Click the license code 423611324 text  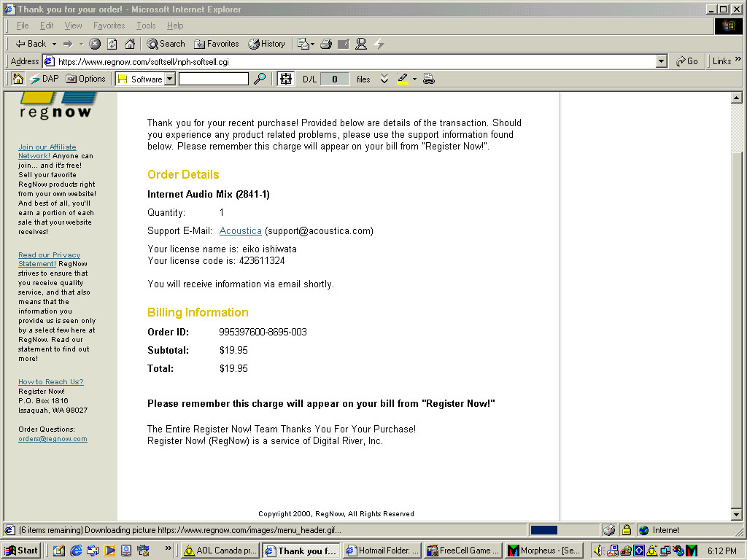click(262, 261)
